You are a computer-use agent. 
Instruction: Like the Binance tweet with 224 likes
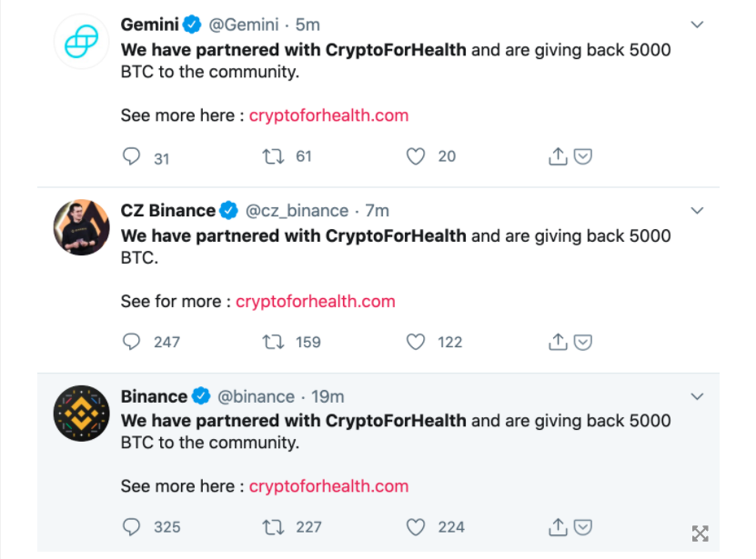click(x=416, y=526)
